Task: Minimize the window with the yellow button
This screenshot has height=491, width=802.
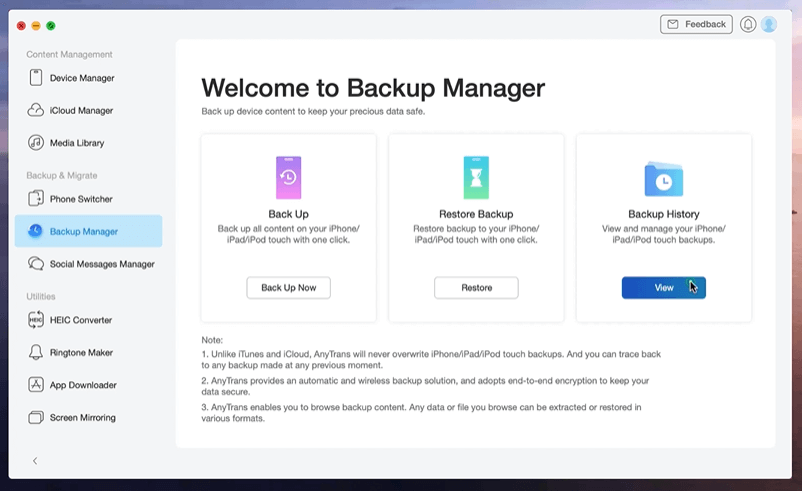Action: [36, 26]
